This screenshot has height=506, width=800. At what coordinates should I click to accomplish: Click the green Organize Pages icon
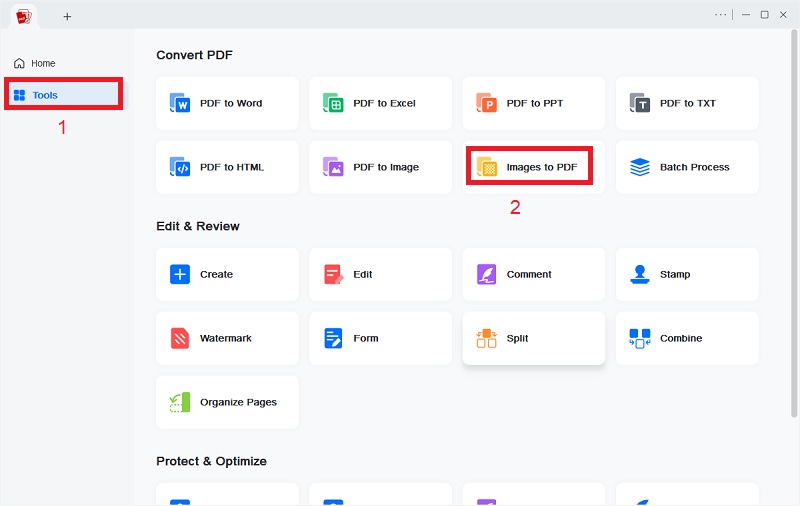[180, 402]
